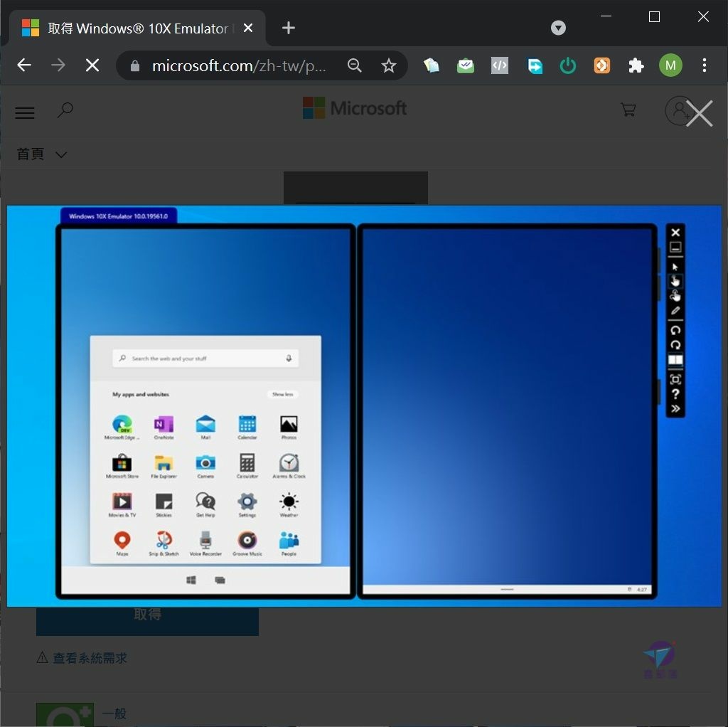Open the zoom magnifier in address bar
Image resolution: width=728 pixels, height=727 pixels.
pyautogui.click(x=354, y=65)
